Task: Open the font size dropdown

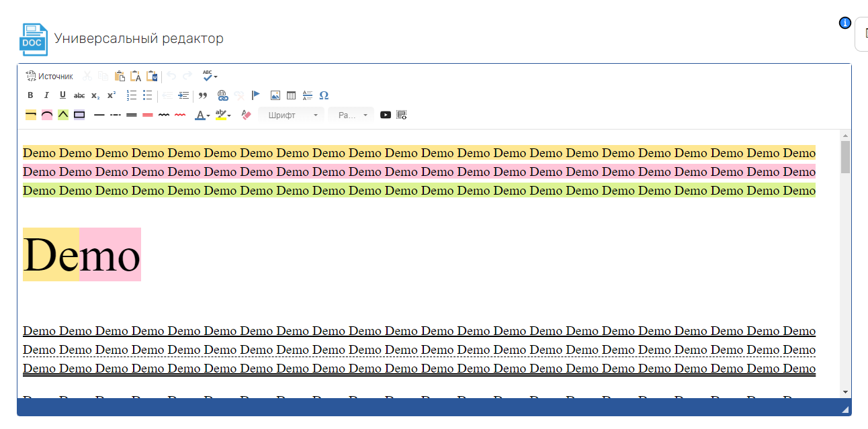Action: [351, 115]
